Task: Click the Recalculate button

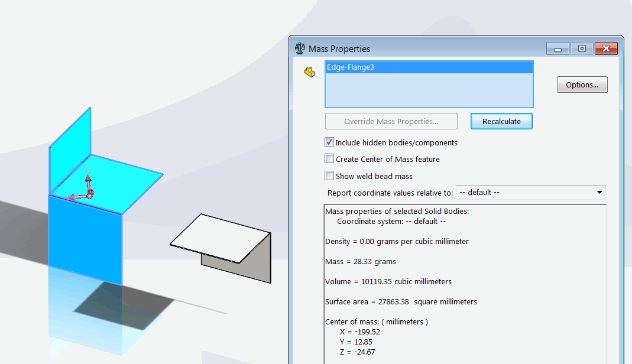Action: tap(501, 121)
